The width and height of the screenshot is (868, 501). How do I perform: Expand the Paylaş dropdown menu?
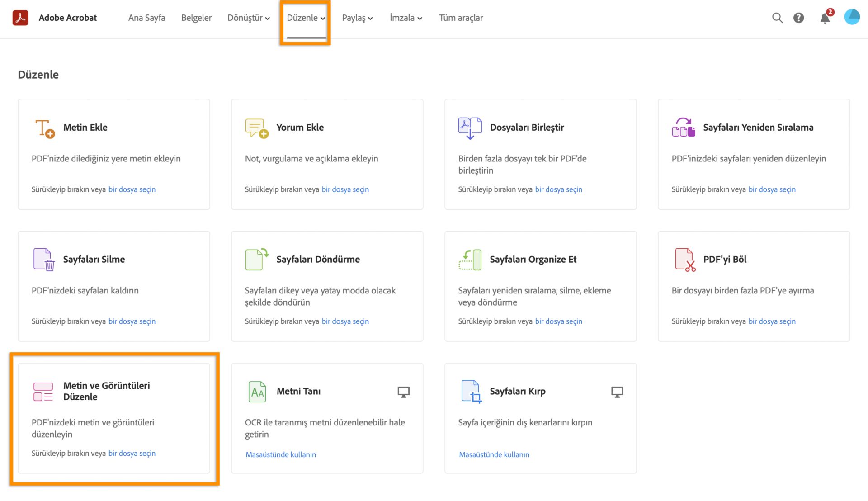pos(357,18)
